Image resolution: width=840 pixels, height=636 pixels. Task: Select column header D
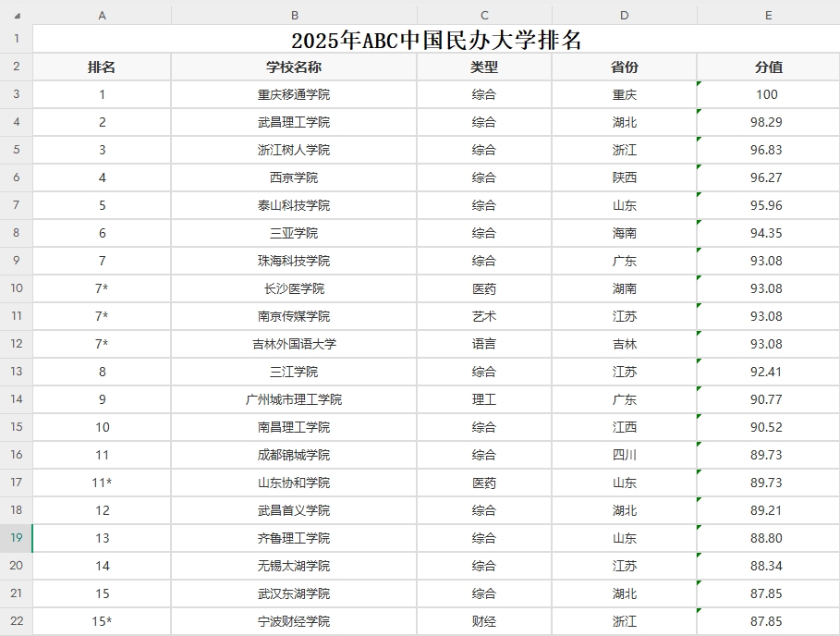pyautogui.click(x=624, y=15)
